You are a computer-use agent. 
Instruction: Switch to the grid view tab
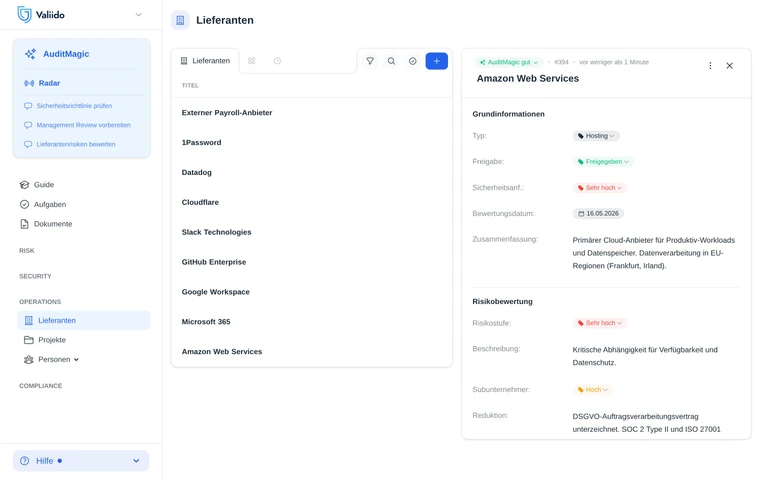tap(251, 61)
